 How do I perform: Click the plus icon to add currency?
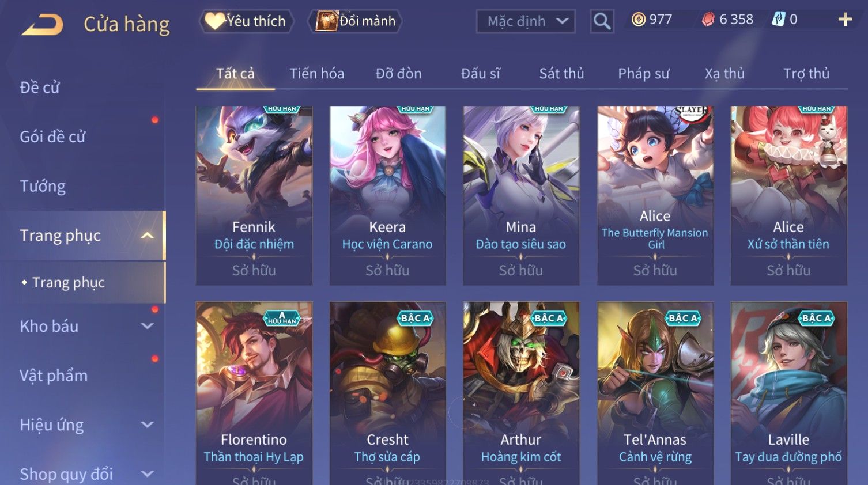[x=845, y=20]
